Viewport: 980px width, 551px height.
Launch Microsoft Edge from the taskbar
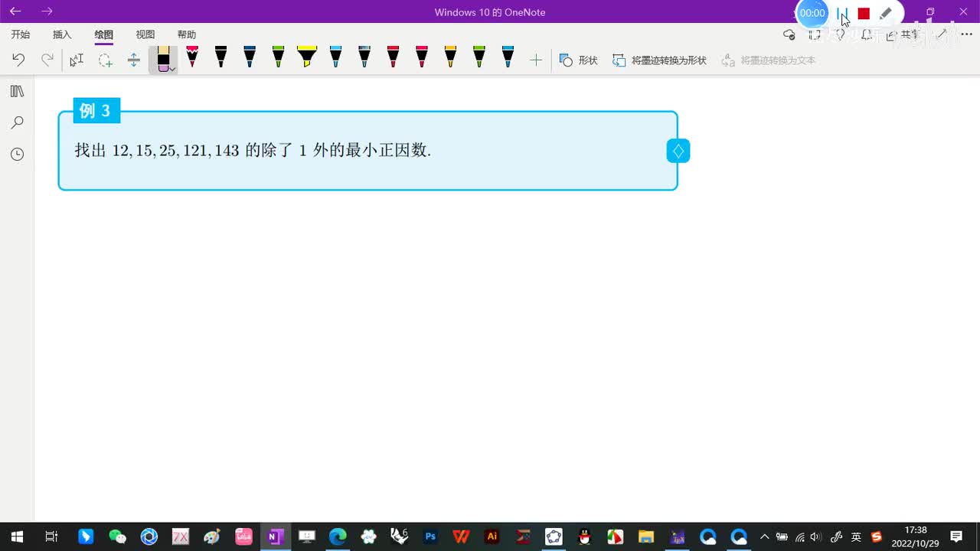pos(338,536)
